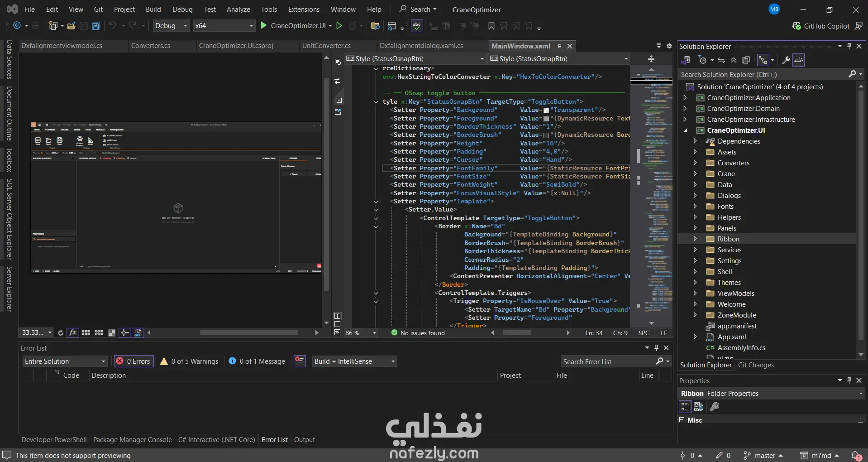The image size is (868, 462).
Task: Expand the ViewModels folder
Action: pyautogui.click(x=695, y=293)
